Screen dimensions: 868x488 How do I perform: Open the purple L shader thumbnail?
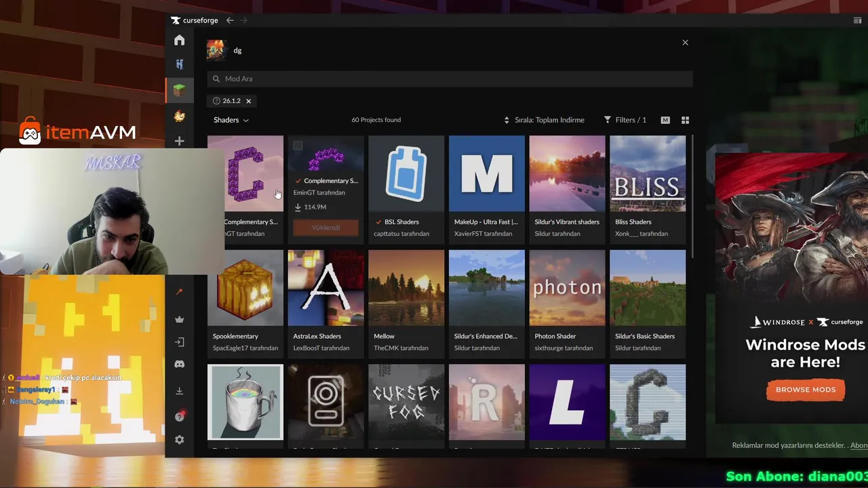[x=567, y=403]
